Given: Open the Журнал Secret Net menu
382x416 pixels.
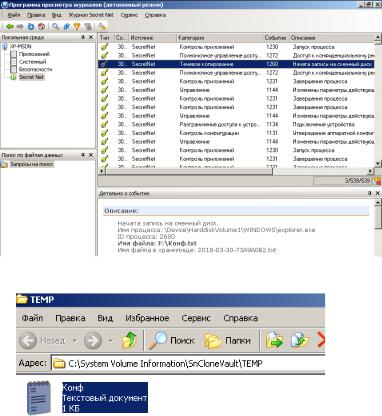Looking at the screenshot, I should coord(91,15).
